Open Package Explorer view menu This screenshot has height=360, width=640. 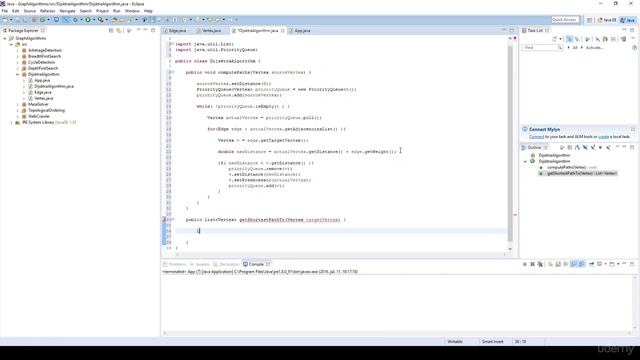138,30
